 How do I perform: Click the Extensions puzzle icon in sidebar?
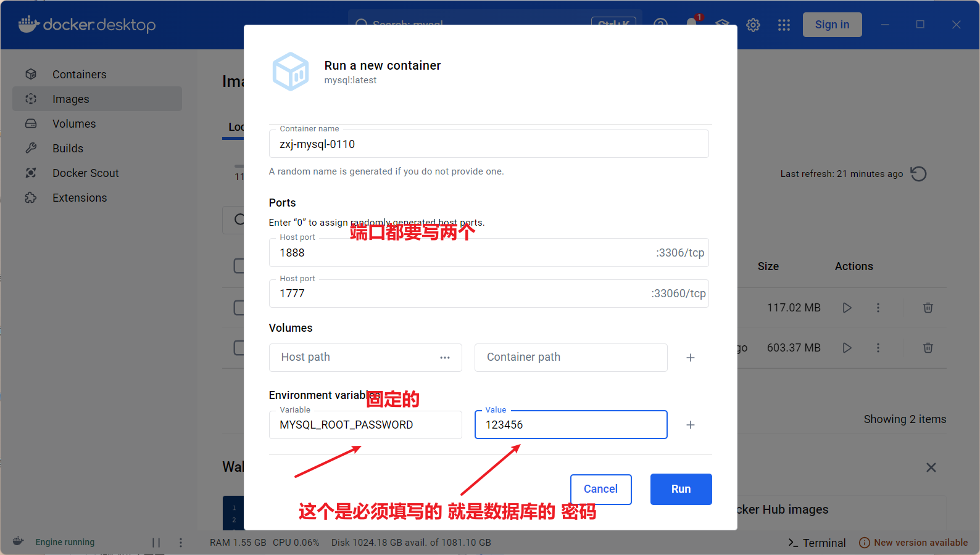coord(31,197)
